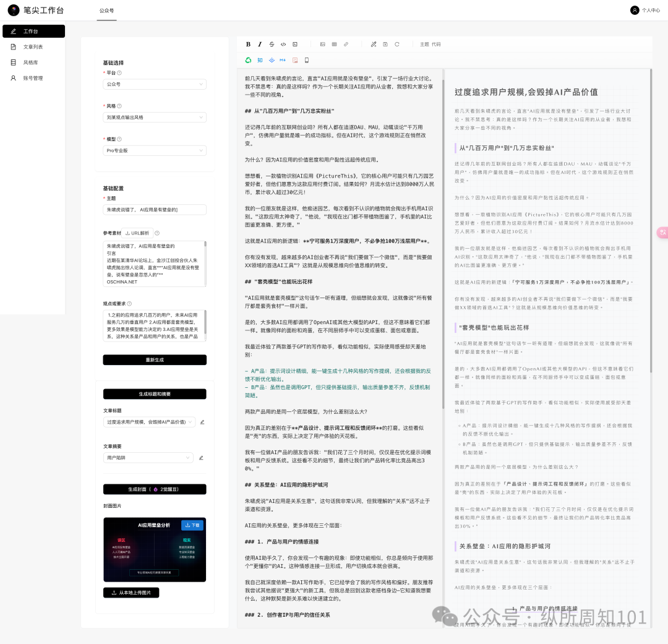Screen dimensions: 668x644
Task: Click the 笔尖工作台 logo
Action: (x=36, y=11)
